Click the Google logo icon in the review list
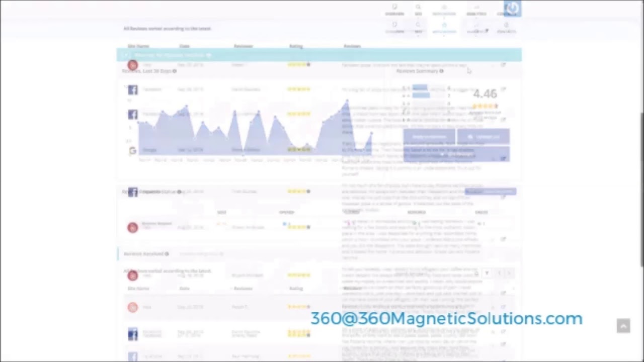The width and height of the screenshot is (644, 362). pyautogui.click(x=132, y=150)
